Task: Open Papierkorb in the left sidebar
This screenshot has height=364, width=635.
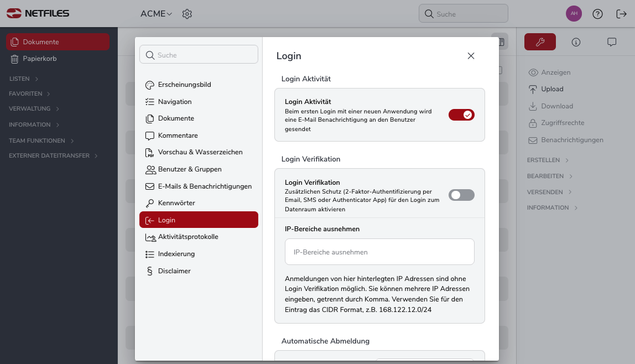Action: [x=39, y=59]
